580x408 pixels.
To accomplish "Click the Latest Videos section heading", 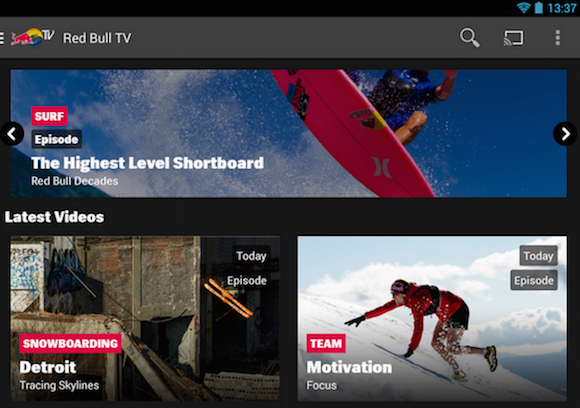I will (x=54, y=217).
